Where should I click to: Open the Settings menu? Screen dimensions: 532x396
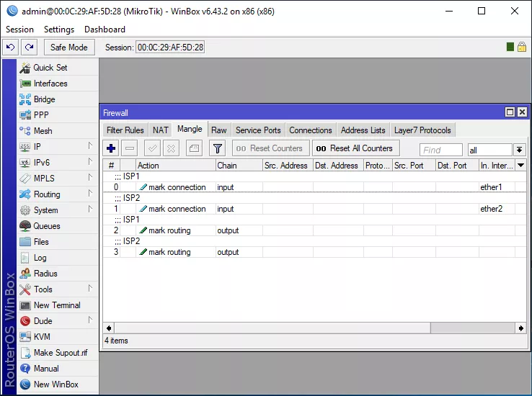point(59,30)
